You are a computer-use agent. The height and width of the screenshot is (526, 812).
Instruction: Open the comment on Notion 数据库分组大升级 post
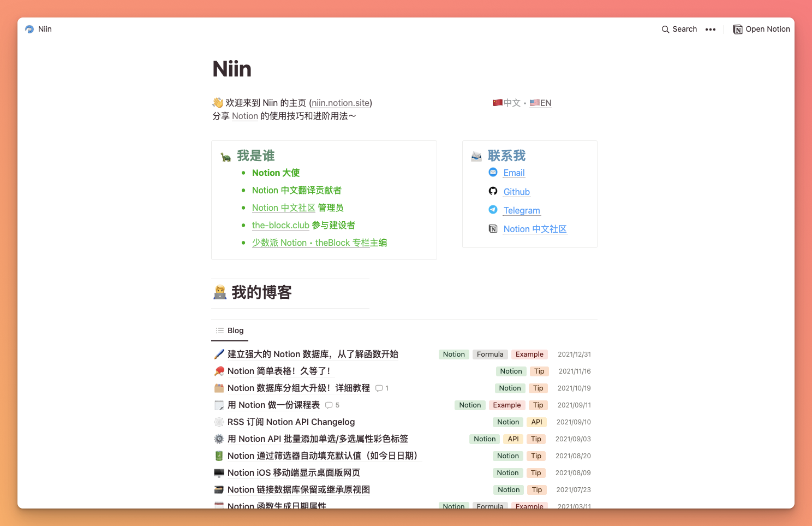(380, 388)
